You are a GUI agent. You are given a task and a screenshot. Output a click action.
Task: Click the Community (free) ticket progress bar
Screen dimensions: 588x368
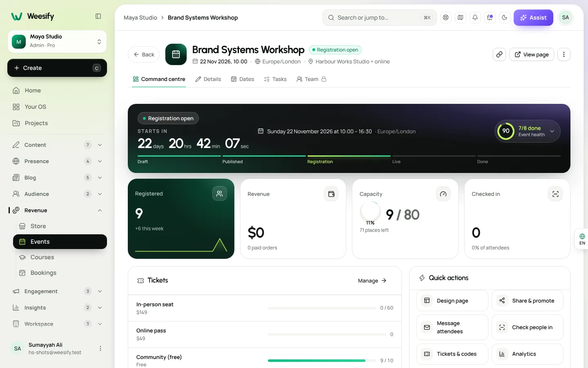pyautogui.click(x=322, y=361)
